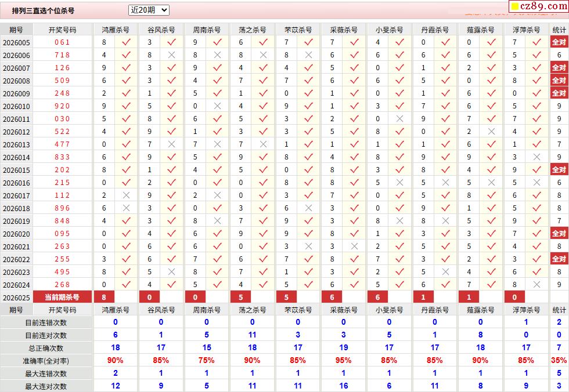This screenshot has width=569, height=392.
Task: Click 鸿雁杀号 checkmark in row 2026005
Action: 126,42
